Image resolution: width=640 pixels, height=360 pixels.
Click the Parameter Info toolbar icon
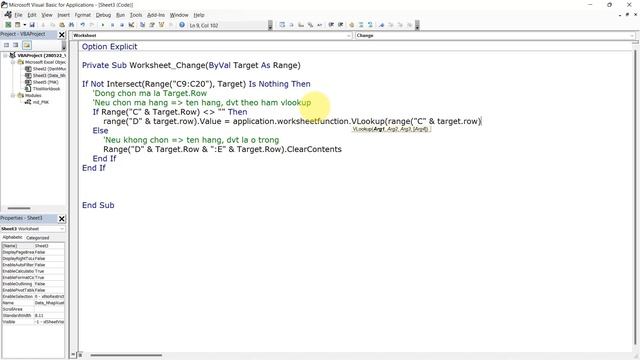pos(310,25)
